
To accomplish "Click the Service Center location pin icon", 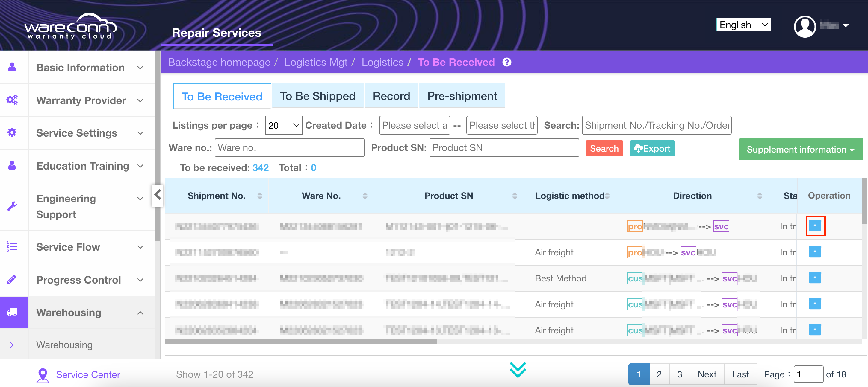I will 43,375.
